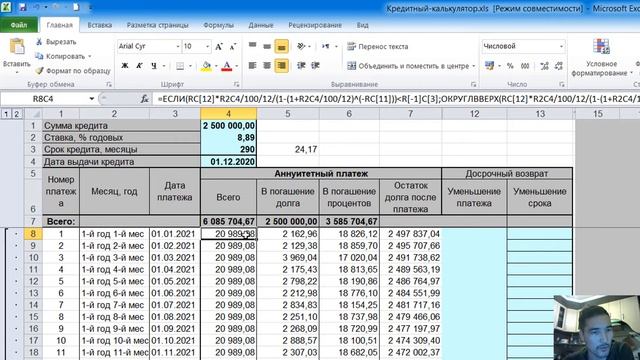Apply the thousands separator (000) format

[x=525, y=66]
